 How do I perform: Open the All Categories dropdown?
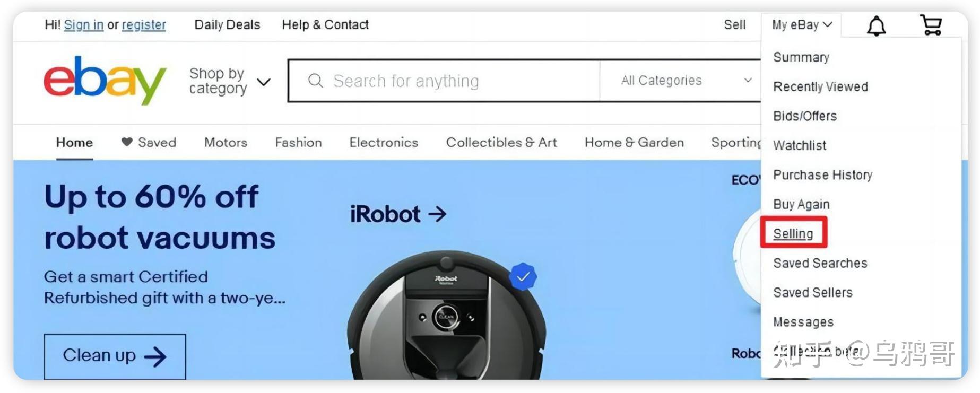click(686, 81)
